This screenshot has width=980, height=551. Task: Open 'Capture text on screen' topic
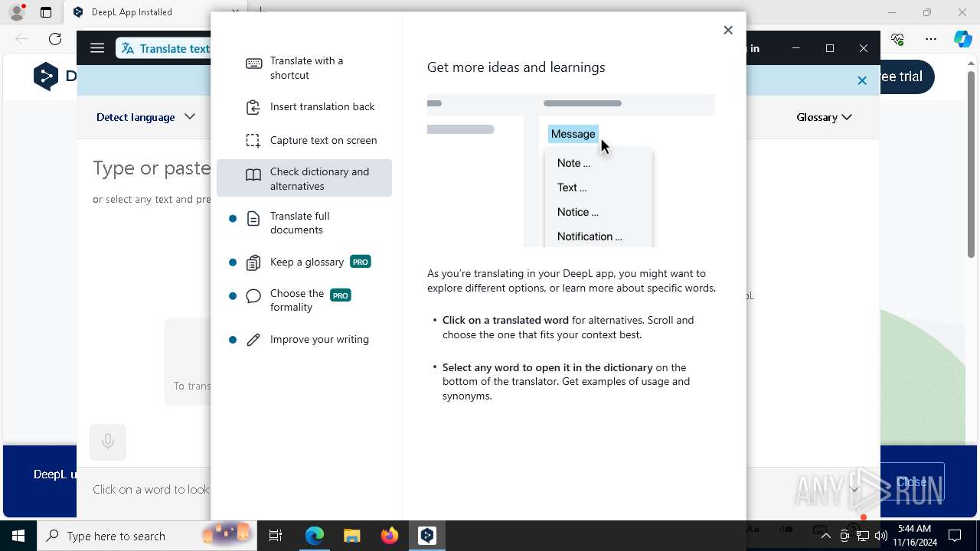(x=304, y=141)
